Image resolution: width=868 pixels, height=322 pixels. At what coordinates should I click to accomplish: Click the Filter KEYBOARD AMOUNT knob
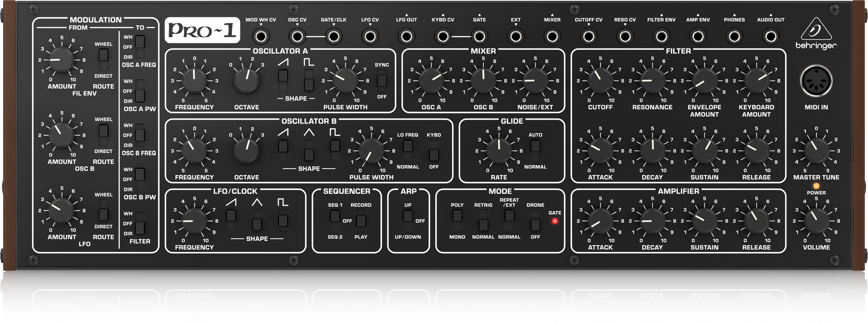coord(756,81)
